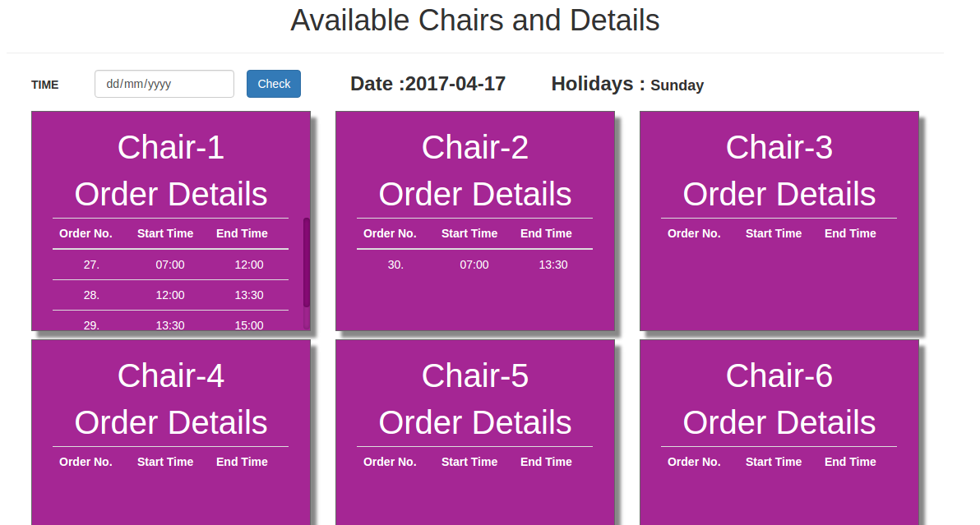Screen dimensions: 980x525
Task: Click Start Time column header in Chair-2
Action: (x=469, y=233)
